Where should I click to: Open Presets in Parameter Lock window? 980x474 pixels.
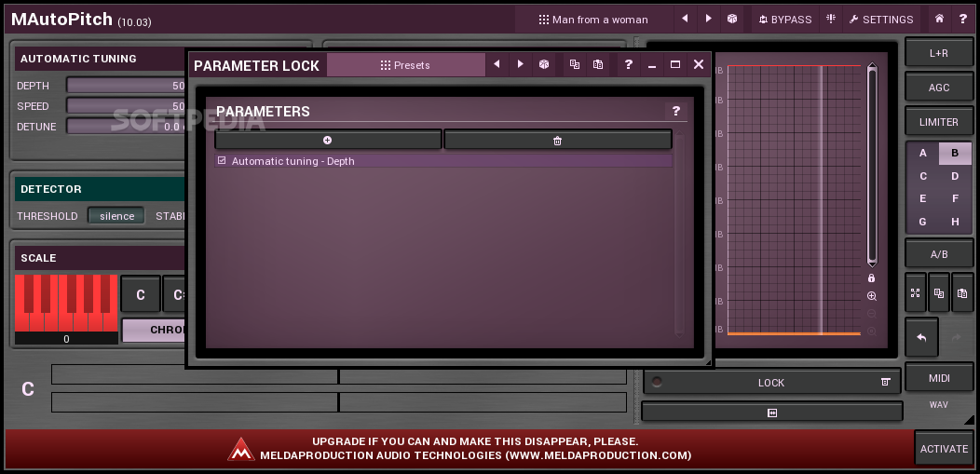pos(405,65)
